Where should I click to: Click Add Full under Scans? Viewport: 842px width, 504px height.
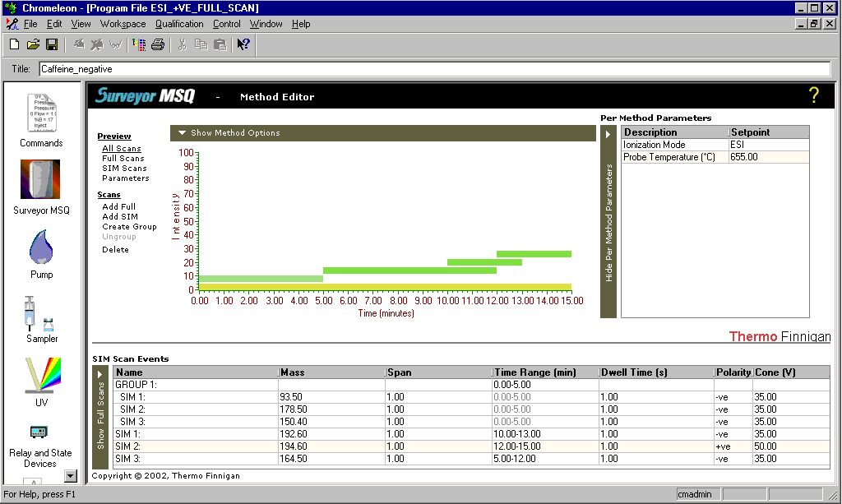(x=118, y=206)
